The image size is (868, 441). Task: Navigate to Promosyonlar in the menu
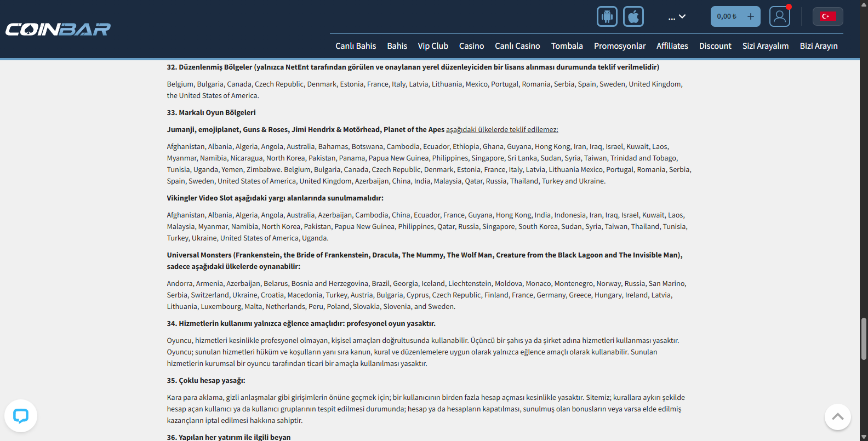(x=620, y=46)
